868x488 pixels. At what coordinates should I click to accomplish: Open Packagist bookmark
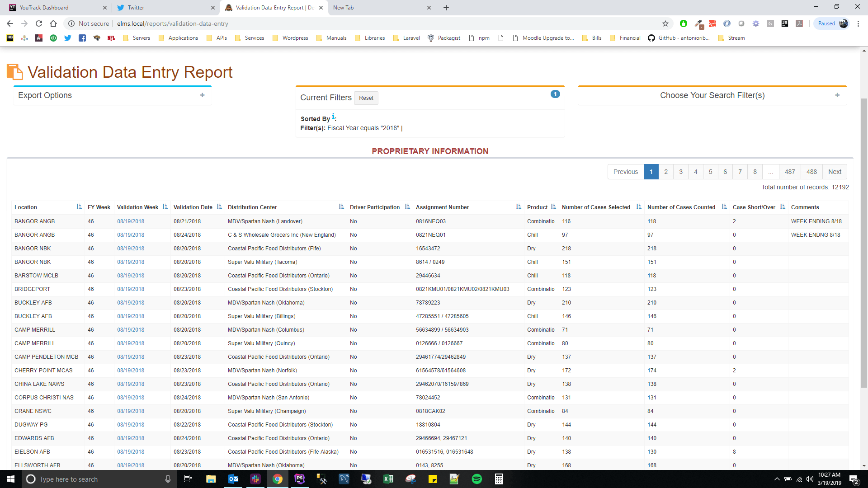pyautogui.click(x=444, y=38)
